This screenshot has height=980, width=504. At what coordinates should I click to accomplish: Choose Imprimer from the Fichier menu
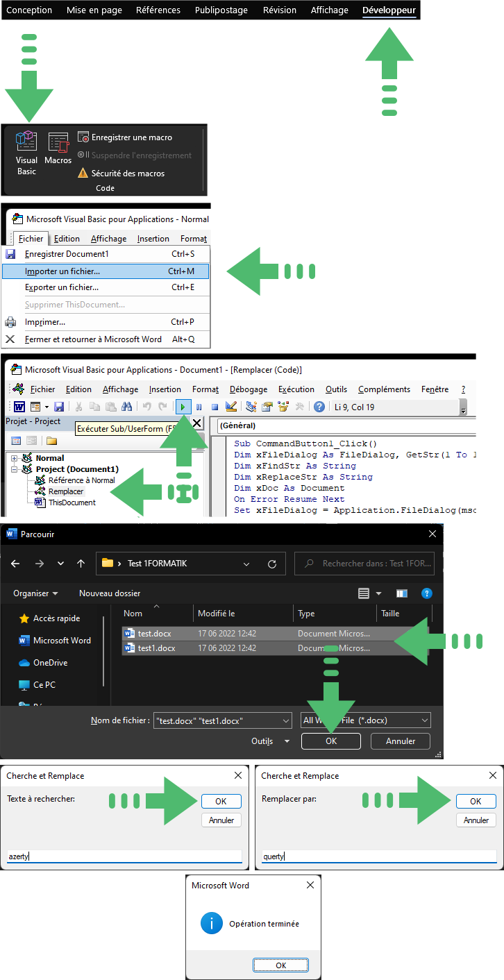click(x=106, y=322)
